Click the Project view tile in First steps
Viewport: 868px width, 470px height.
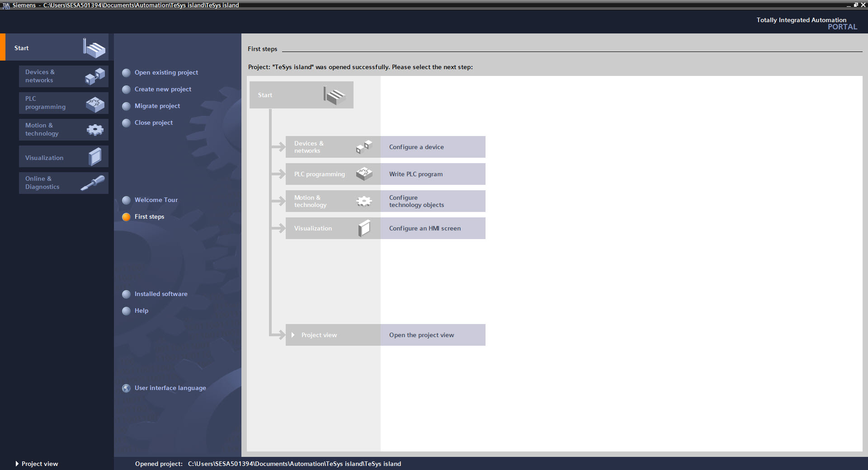[x=333, y=335]
